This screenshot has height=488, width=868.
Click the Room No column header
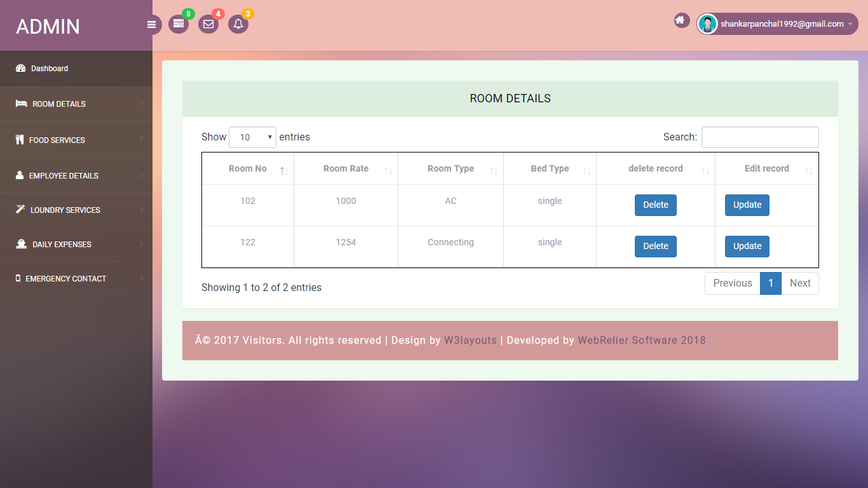[248, 169]
